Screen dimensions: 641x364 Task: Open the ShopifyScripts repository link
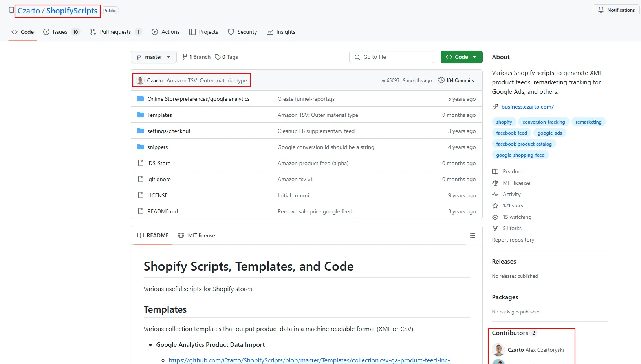[72, 11]
